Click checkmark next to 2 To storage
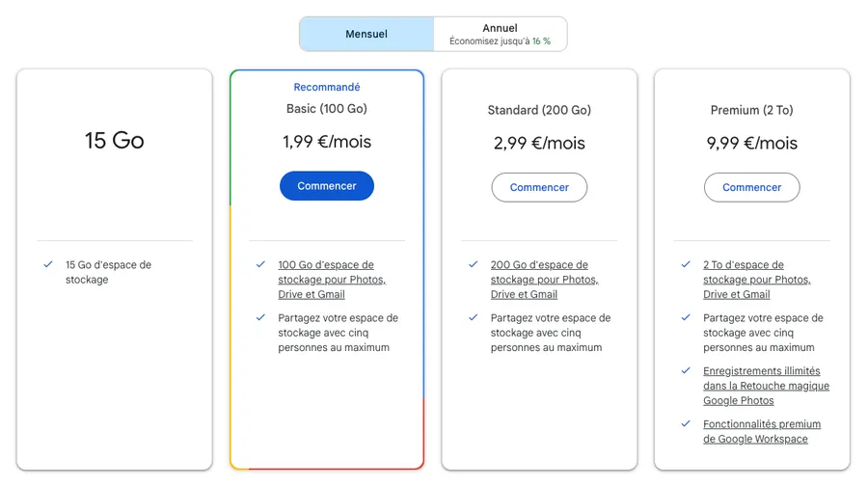 point(686,264)
